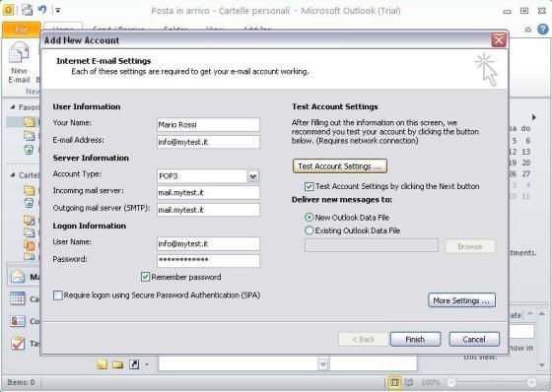552x392 pixels.
Task: Click the zoom slider track in status bar
Action: [492, 382]
